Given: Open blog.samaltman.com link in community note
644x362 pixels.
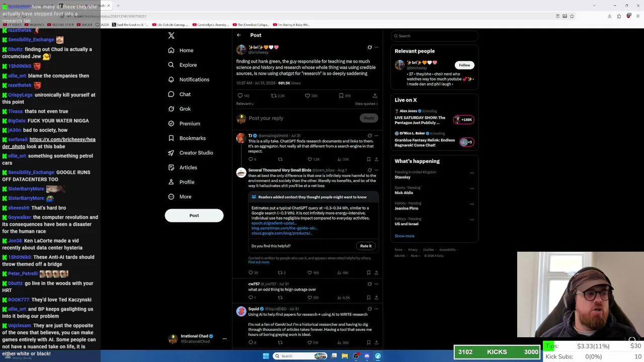Looking at the screenshot, I should 284,228.
